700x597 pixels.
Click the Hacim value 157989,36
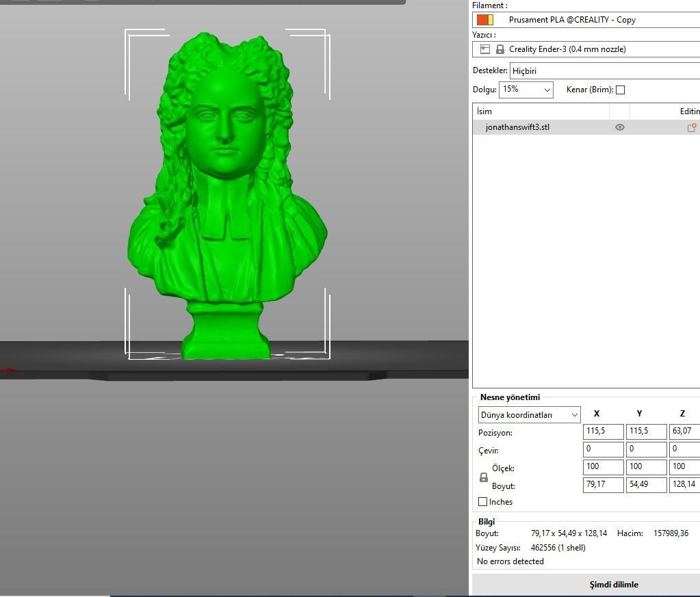pos(671,533)
